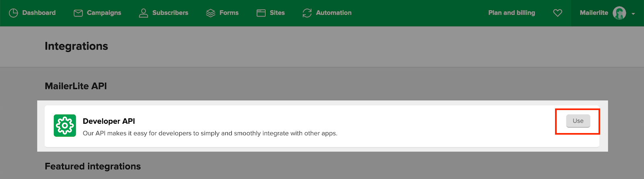This screenshot has width=644, height=179.
Task: Click the Developer API title
Action: [109, 121]
